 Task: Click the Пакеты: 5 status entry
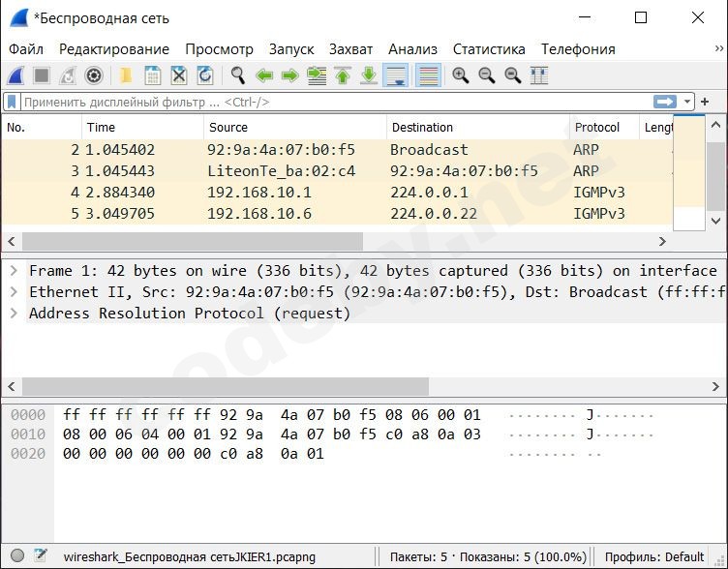[488, 557]
